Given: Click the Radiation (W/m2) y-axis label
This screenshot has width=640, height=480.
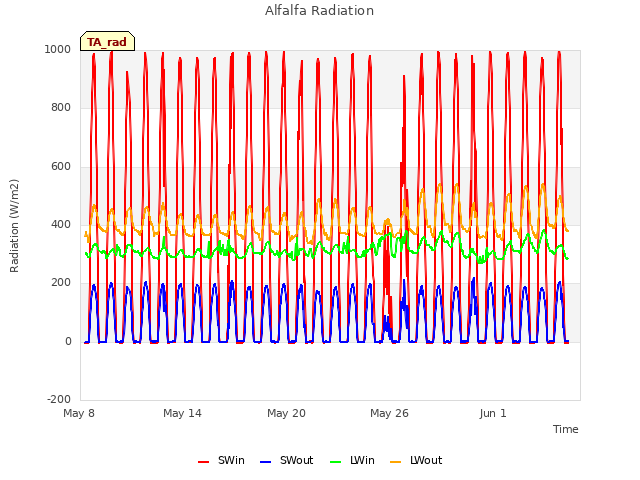Looking at the screenshot, I should (14, 225).
